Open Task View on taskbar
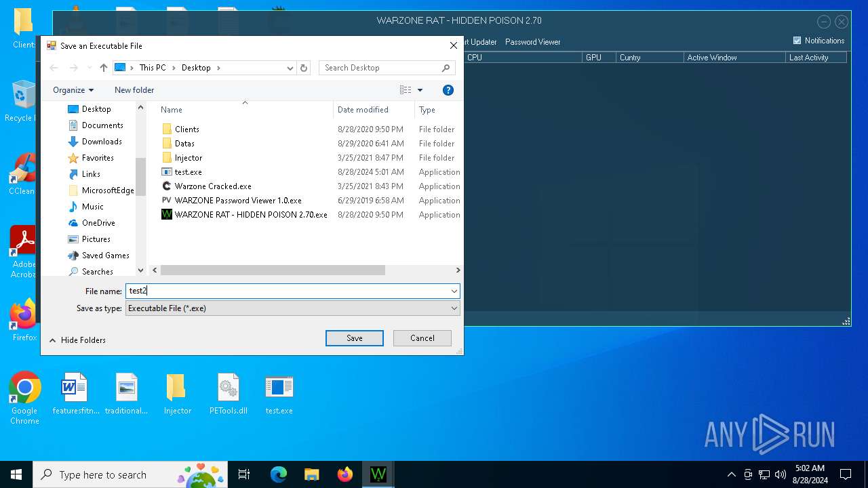This screenshot has width=868, height=488. [x=244, y=474]
